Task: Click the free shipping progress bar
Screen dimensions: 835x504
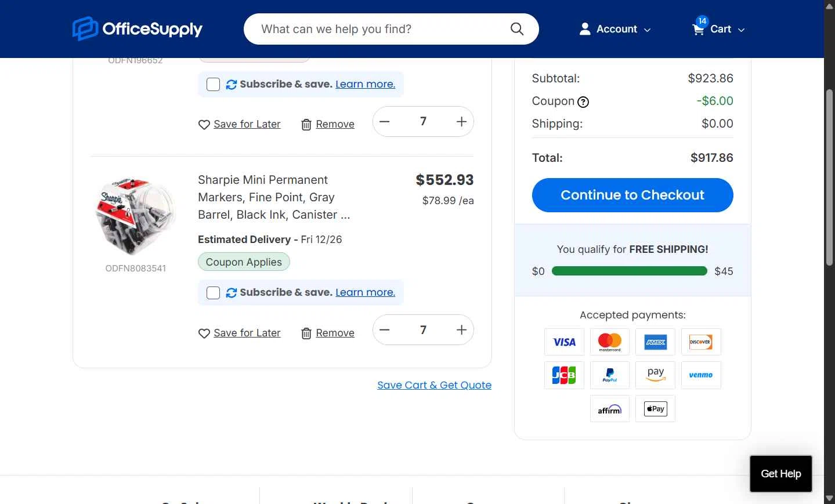Action: click(630, 271)
